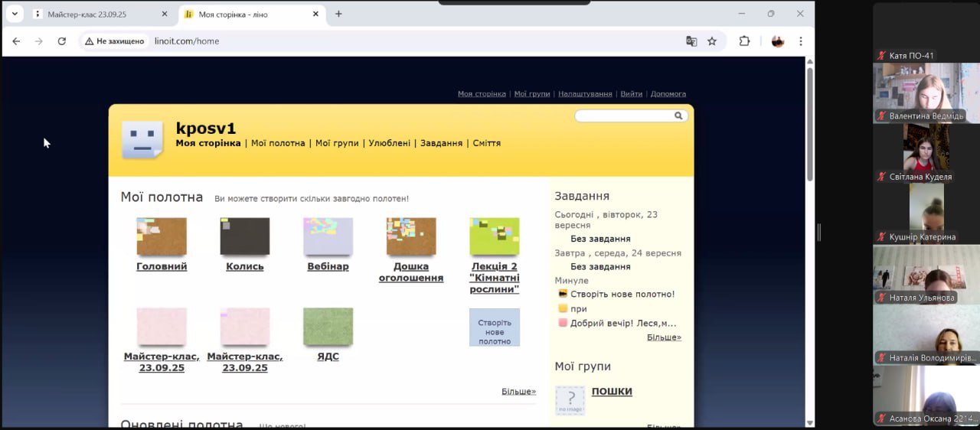The width and height of the screenshot is (980, 430).
Task: Open the Сміття menu item
Action: coord(487,143)
